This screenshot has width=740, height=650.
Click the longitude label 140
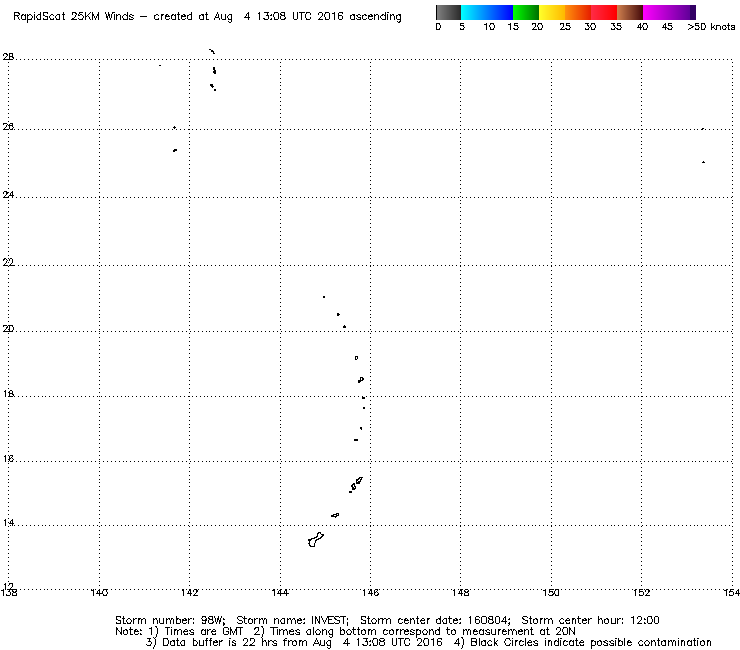99,592
